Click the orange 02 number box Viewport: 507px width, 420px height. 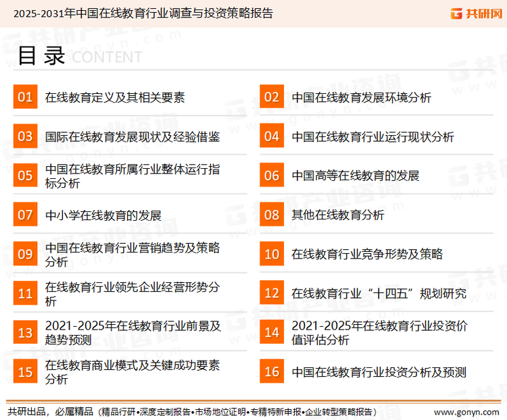pos(272,97)
